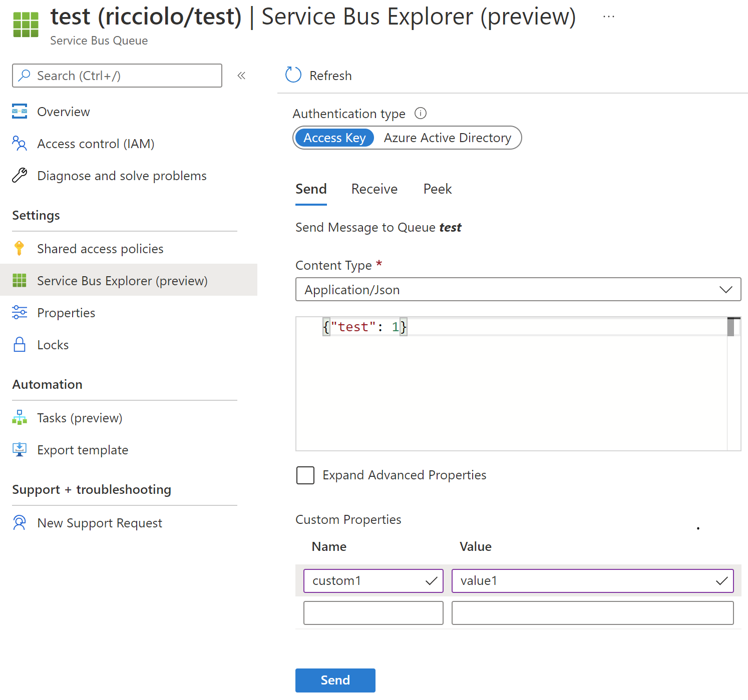Click checkmark icon in value1 field
The height and width of the screenshot is (700, 748).
pos(721,581)
